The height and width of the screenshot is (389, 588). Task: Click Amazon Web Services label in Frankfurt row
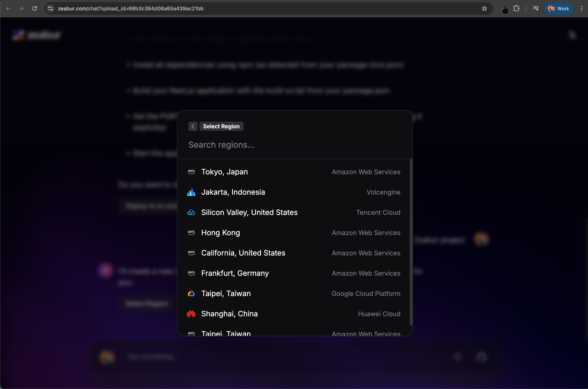[366, 273]
